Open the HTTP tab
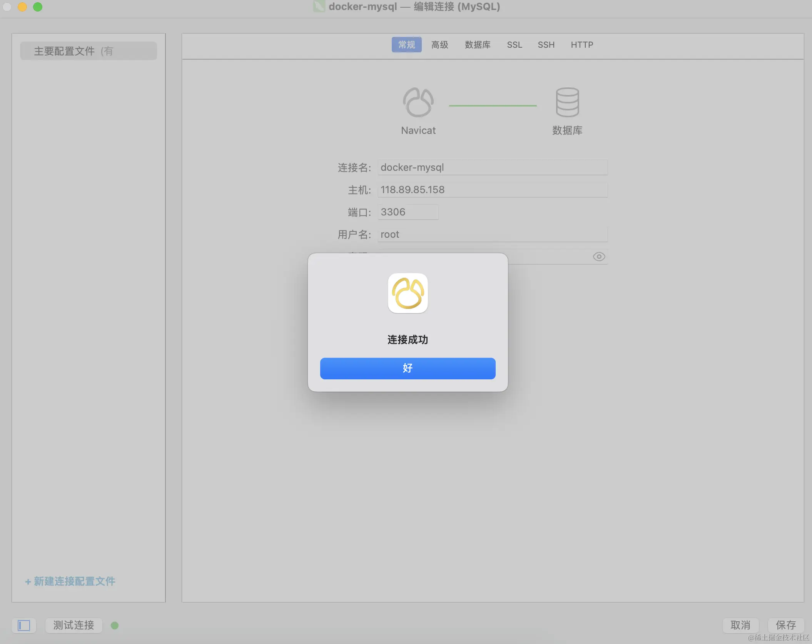 581,45
